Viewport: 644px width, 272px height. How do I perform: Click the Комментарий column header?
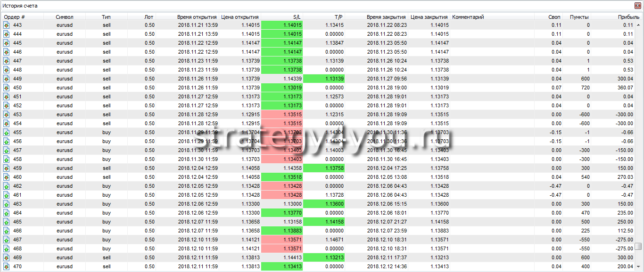468,17
